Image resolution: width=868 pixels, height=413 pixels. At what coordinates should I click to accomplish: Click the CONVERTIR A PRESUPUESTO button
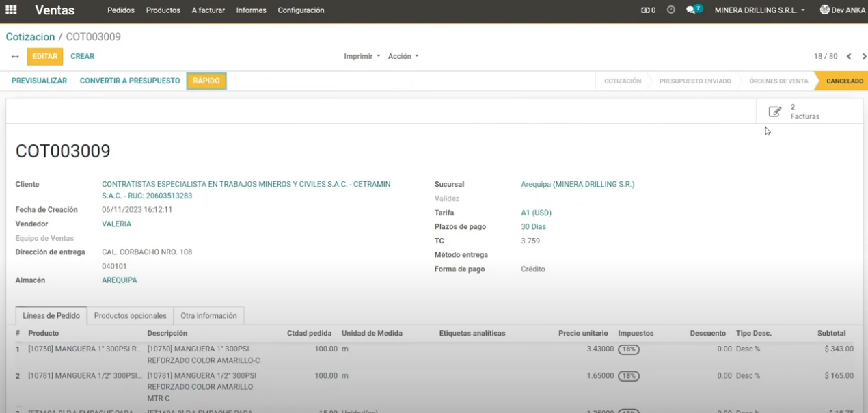[130, 81]
